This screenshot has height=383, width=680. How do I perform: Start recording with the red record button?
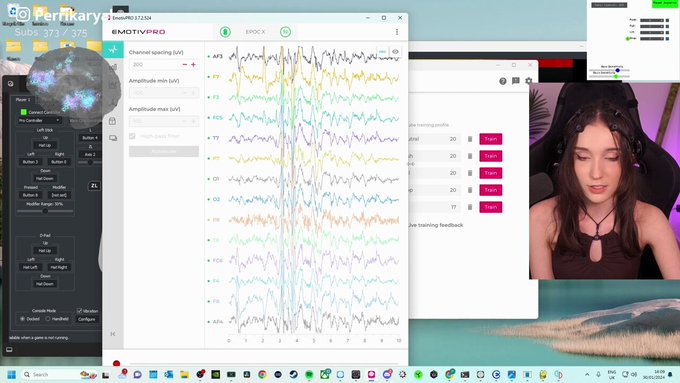point(116,363)
